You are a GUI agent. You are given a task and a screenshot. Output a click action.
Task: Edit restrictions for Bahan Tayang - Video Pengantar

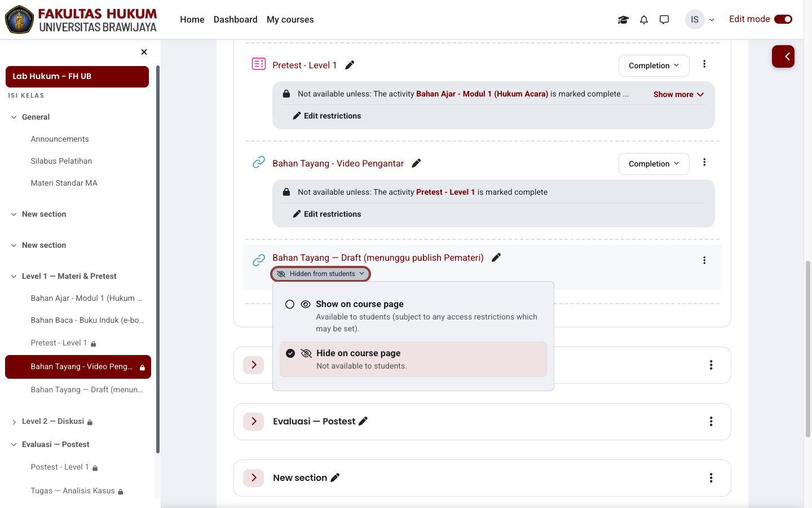327,214
